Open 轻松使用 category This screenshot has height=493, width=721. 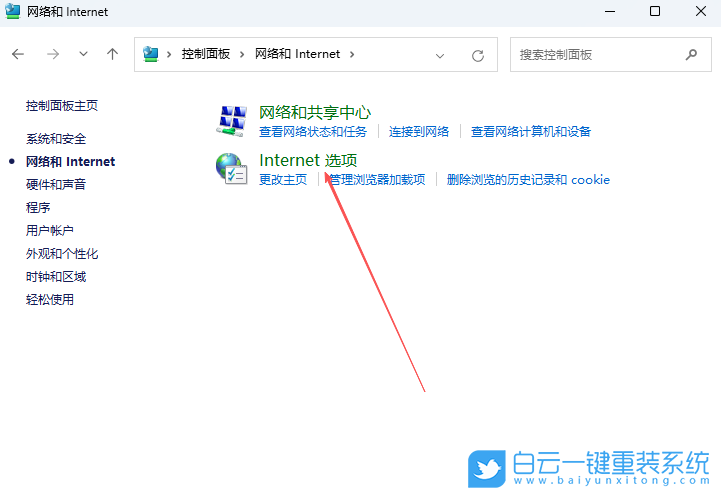tap(50, 299)
